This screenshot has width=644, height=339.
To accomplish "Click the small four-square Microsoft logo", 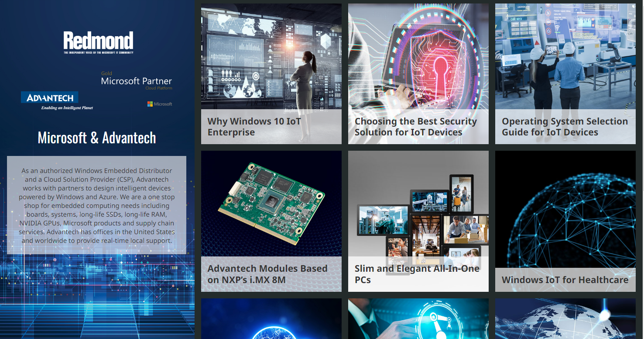I will (x=160, y=104).
